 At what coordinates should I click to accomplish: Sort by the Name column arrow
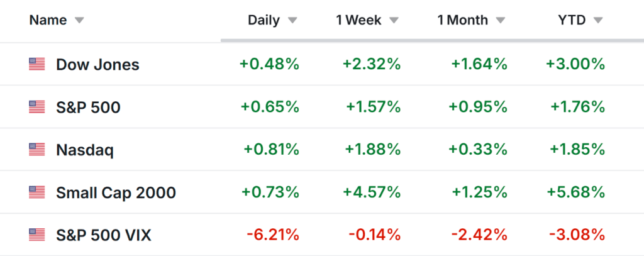[x=79, y=20]
